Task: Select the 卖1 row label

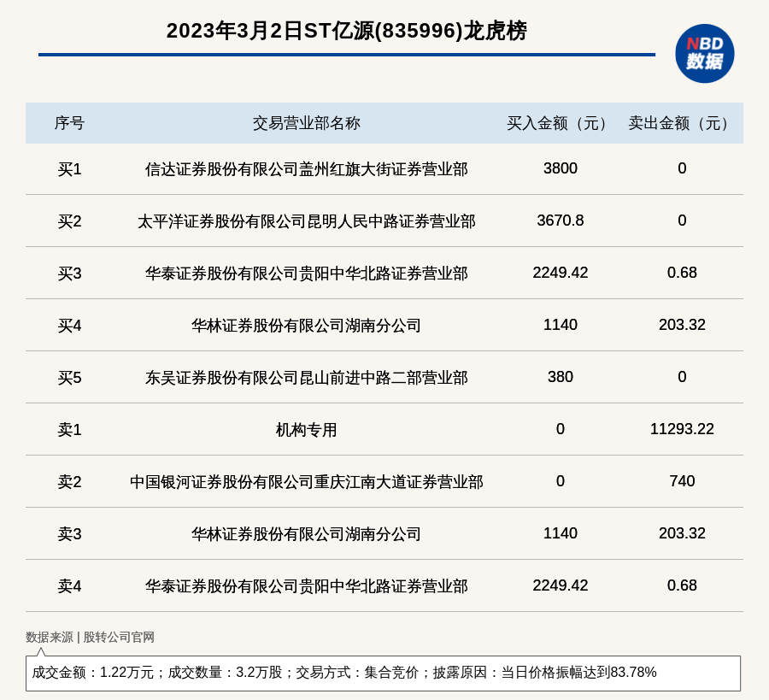Action: (x=69, y=430)
